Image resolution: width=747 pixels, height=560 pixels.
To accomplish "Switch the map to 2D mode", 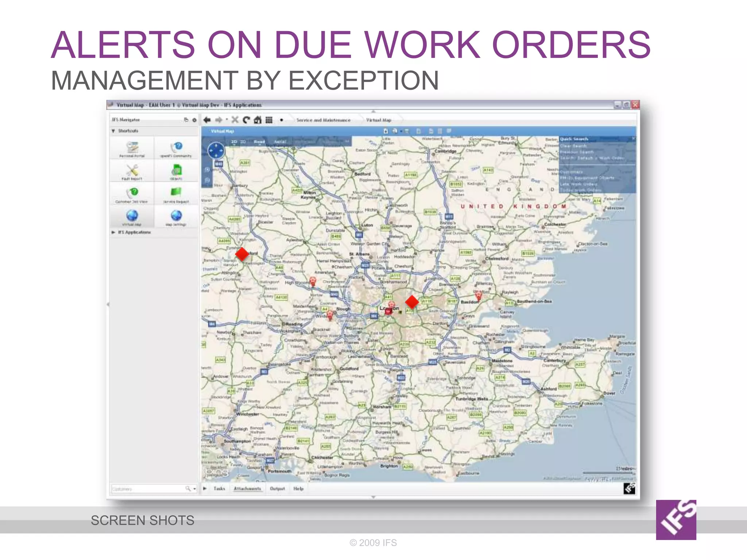I will 234,141.
